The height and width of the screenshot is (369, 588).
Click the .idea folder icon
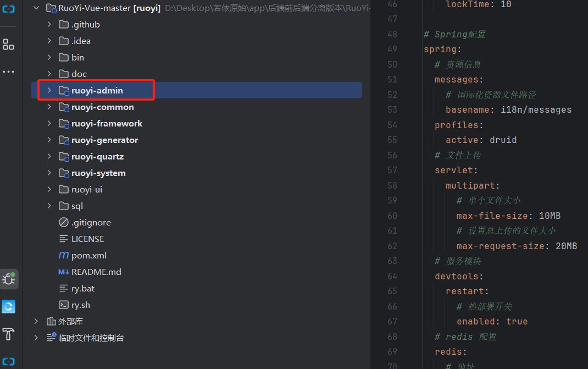[64, 41]
